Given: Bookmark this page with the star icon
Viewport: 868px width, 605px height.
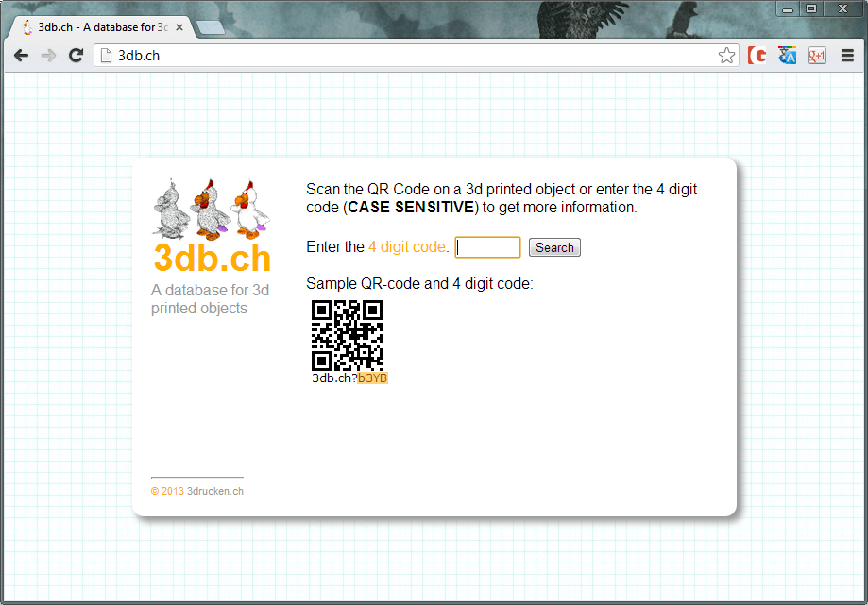Looking at the screenshot, I should point(727,56).
